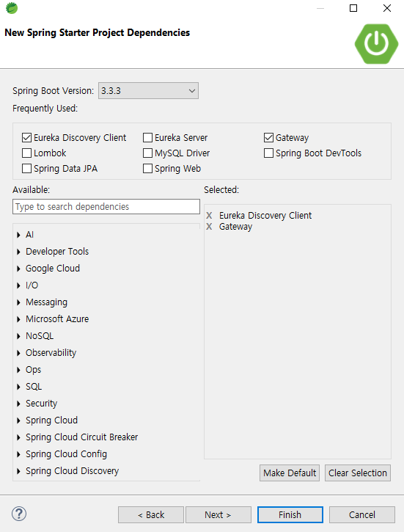
Task: Expand the Observability category
Action: pyautogui.click(x=18, y=353)
